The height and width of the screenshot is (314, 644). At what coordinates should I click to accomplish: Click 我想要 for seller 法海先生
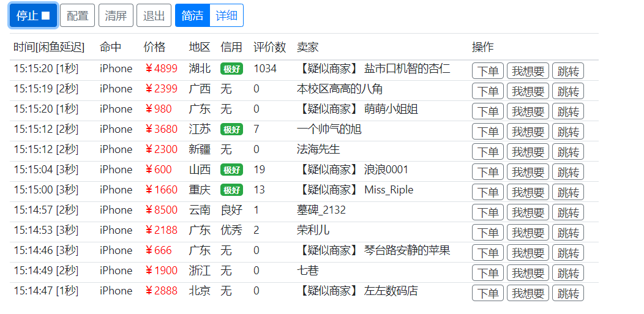(528, 152)
